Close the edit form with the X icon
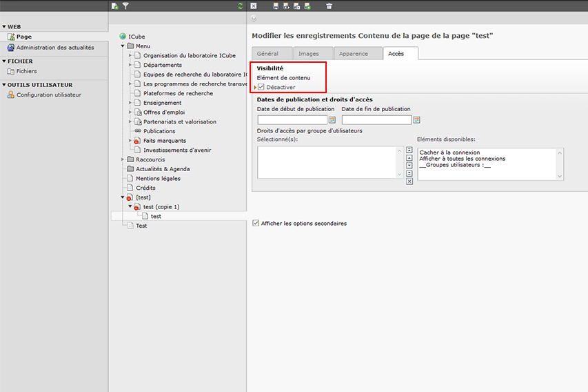This screenshot has width=588, height=392. (254, 6)
